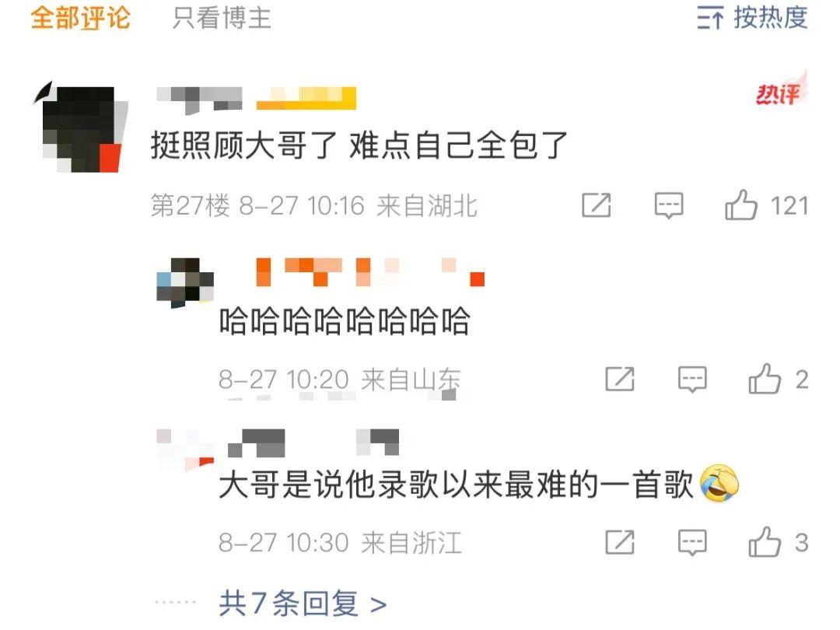
Task: Tap the comment text 挺照顾大哥了
Action: [244, 145]
